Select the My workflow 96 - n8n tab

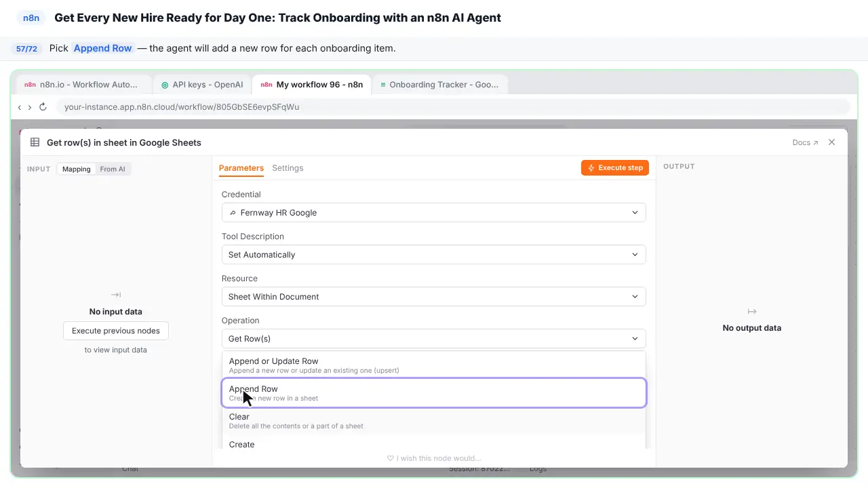pos(311,85)
